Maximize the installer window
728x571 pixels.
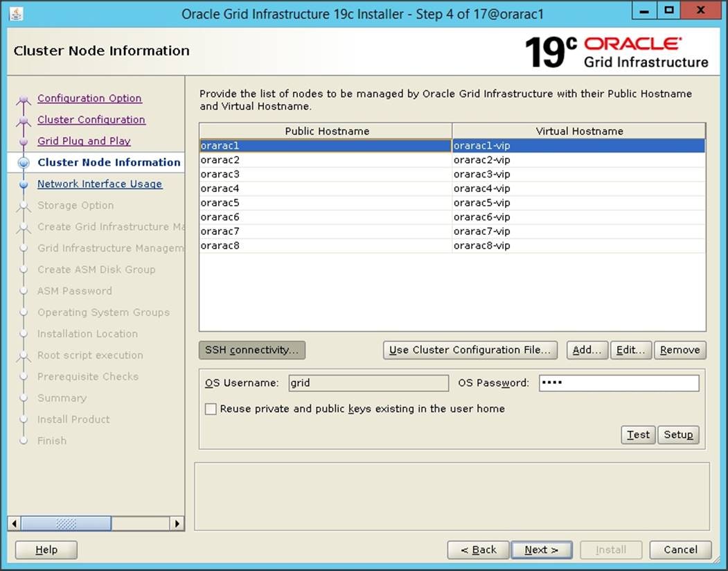(669, 10)
